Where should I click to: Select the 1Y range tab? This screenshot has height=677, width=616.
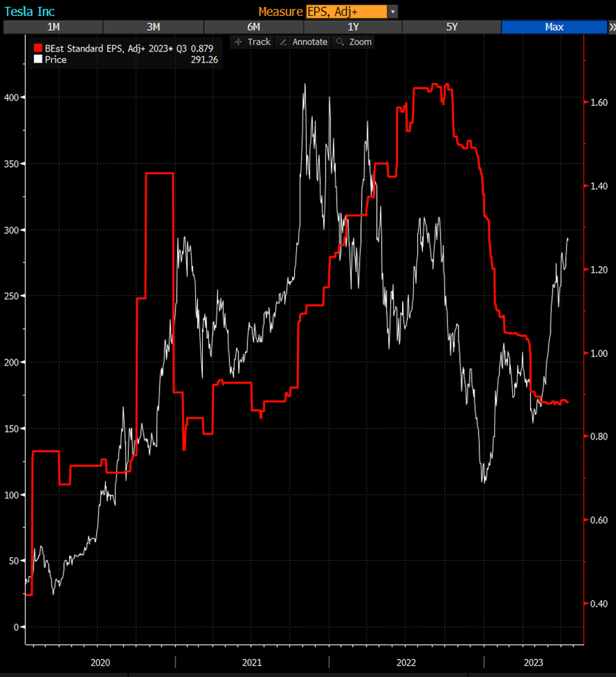click(353, 26)
